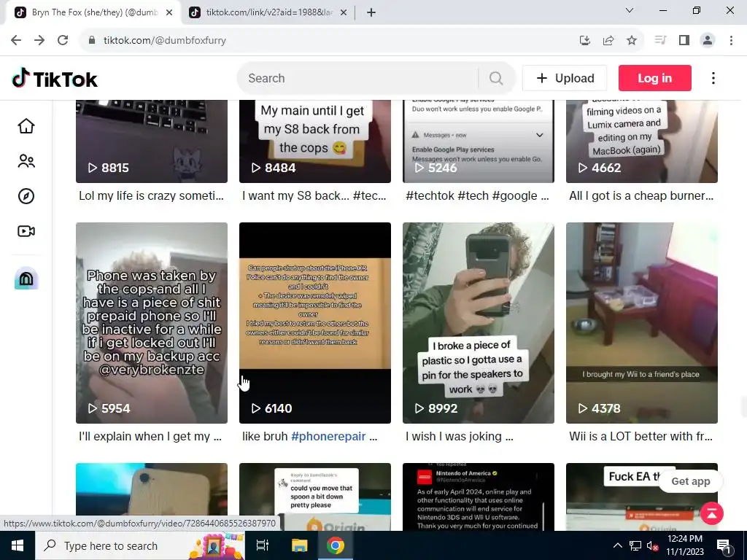Close the tiktok.com/link tab
Viewport: 747px width, 560px height.
(344, 12)
